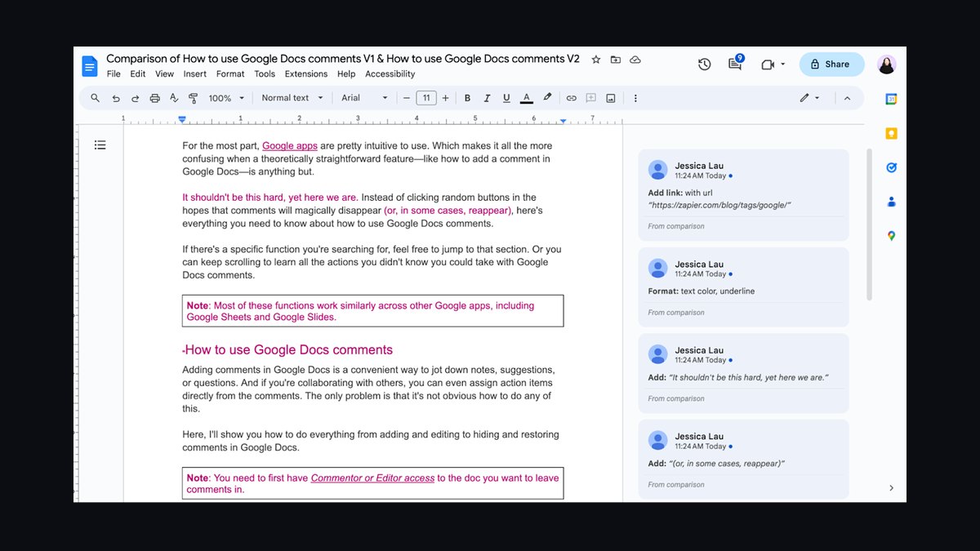Open the Edit menu
Image resolution: width=980 pixels, height=551 pixels.
pyautogui.click(x=138, y=73)
